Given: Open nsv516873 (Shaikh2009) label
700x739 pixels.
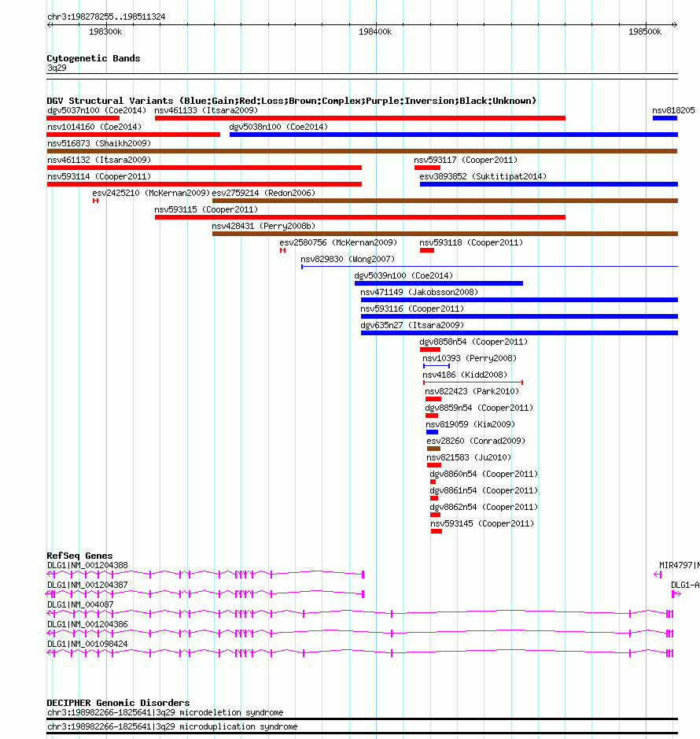Looking at the screenshot, I should (99, 143).
